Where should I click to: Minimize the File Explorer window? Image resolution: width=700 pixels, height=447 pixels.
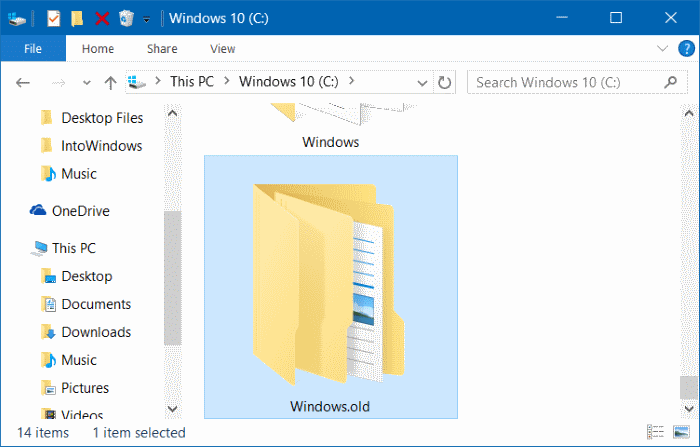point(562,18)
